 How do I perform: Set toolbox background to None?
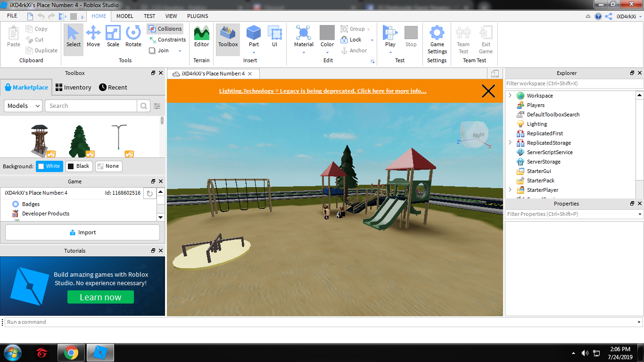108,166
